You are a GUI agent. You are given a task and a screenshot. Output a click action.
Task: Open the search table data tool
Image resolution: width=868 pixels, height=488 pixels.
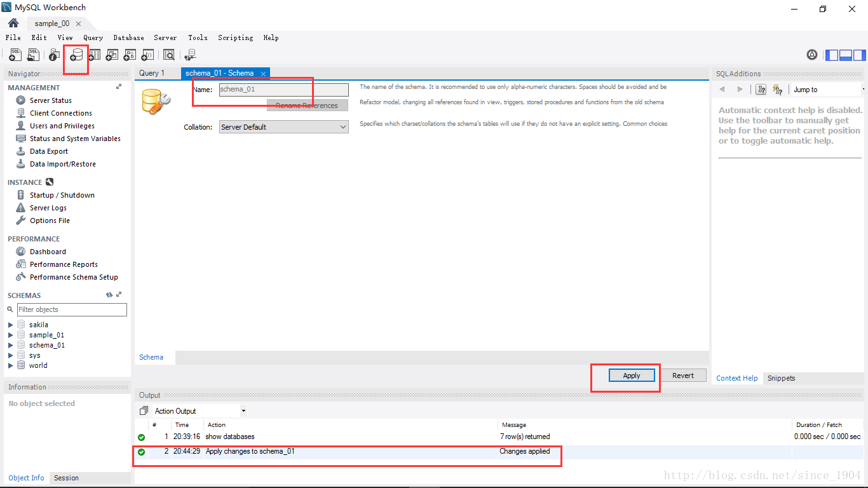(169, 55)
